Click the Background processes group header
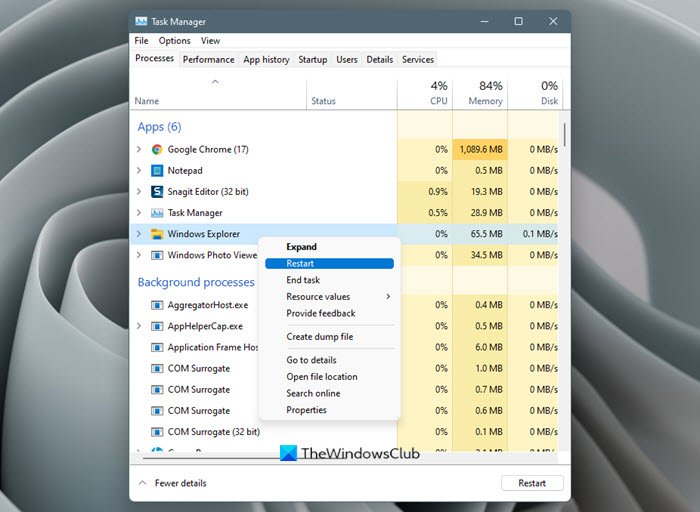This screenshot has height=512, width=700. [x=196, y=282]
